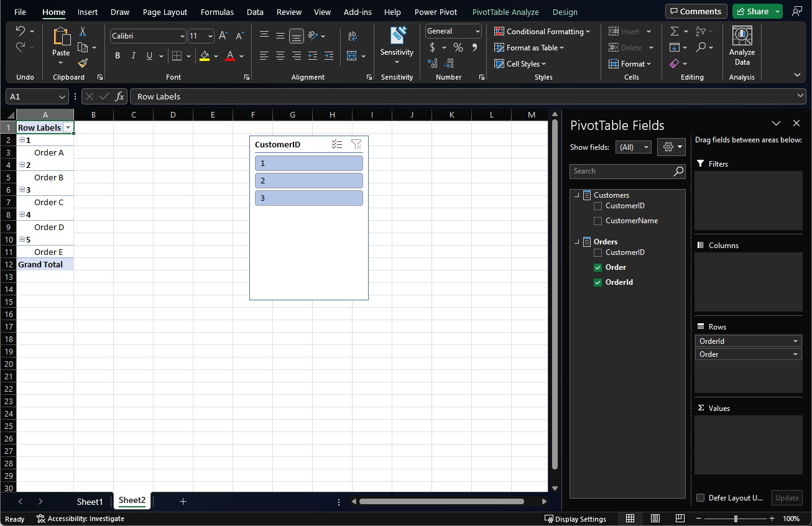Open the Show fields (All) dropdown
The image size is (812, 526).
[x=633, y=147]
